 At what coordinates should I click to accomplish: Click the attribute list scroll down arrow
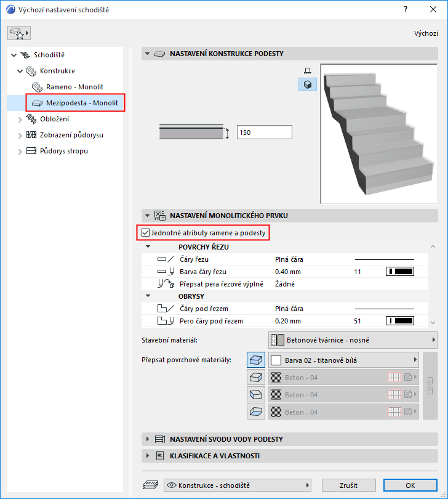point(433,323)
